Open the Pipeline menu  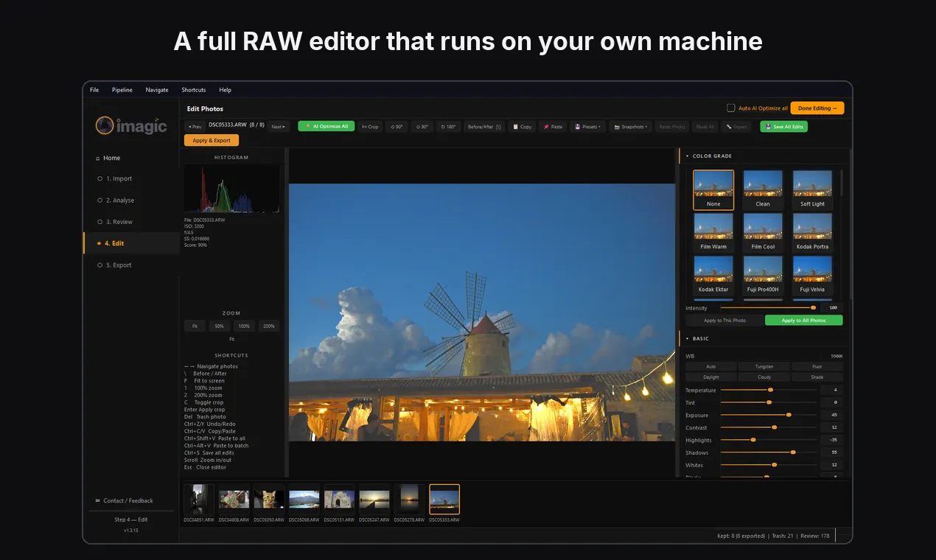(x=122, y=90)
